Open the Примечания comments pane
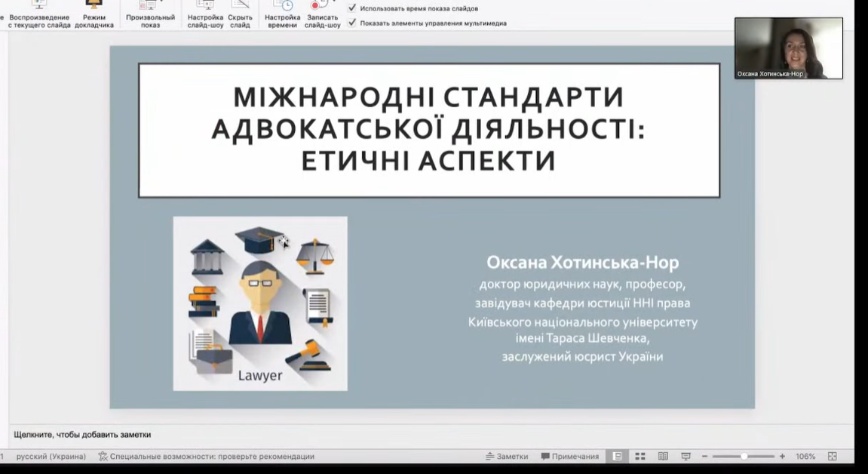Image resolution: width=868 pixels, height=474 pixels. (x=569, y=457)
